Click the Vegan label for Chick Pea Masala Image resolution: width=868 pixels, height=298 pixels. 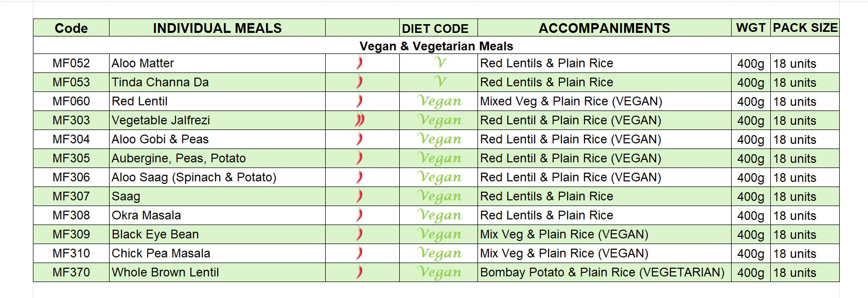pos(439,254)
